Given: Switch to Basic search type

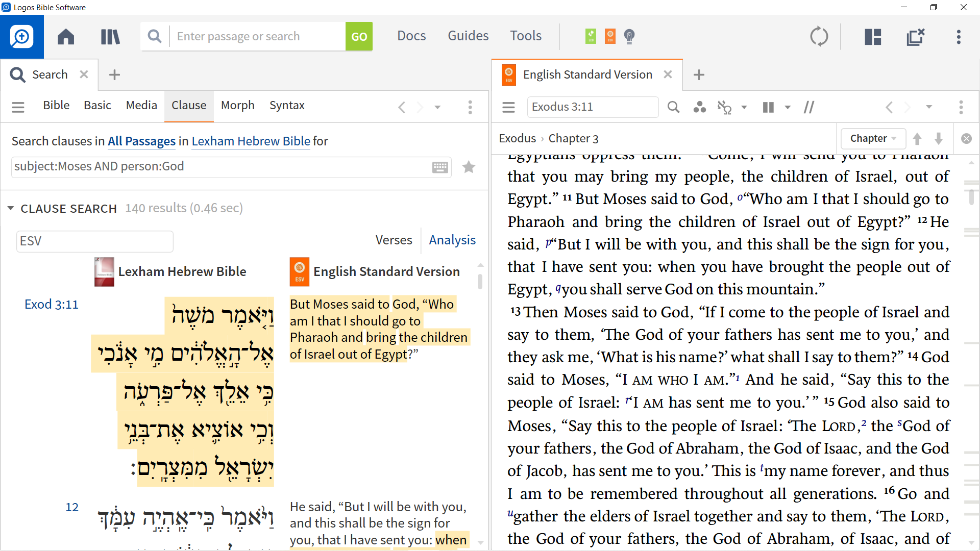Looking at the screenshot, I should (97, 105).
